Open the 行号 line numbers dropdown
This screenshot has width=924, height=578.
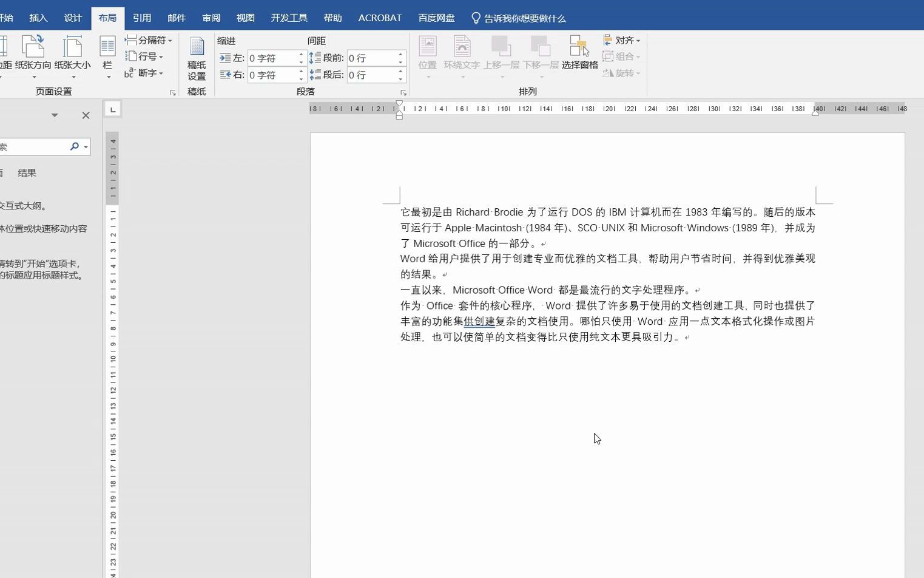pos(144,56)
